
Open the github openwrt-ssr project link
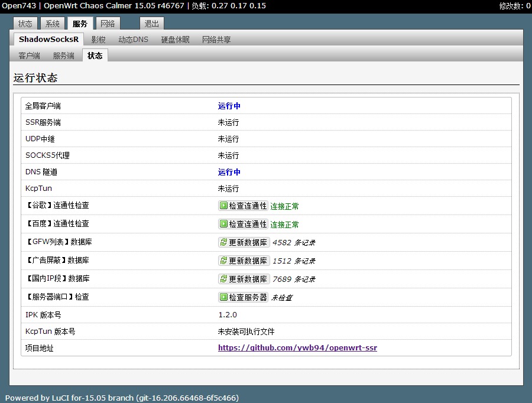(297, 347)
